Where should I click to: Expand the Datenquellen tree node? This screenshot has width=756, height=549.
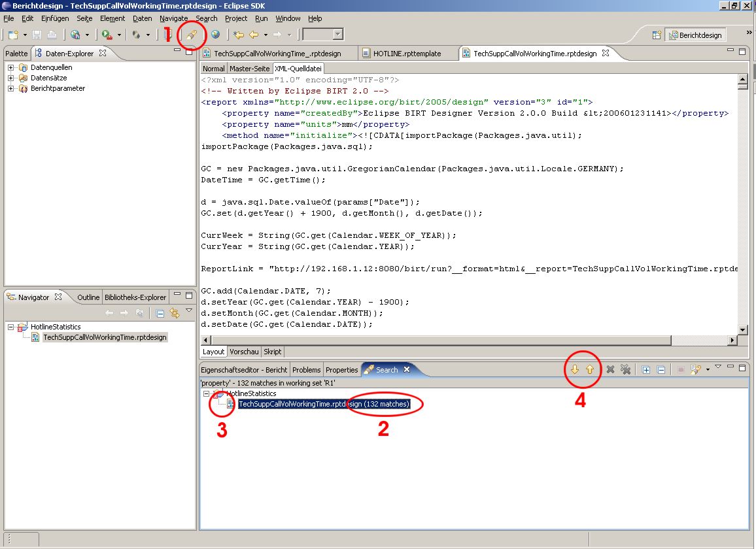[11, 67]
